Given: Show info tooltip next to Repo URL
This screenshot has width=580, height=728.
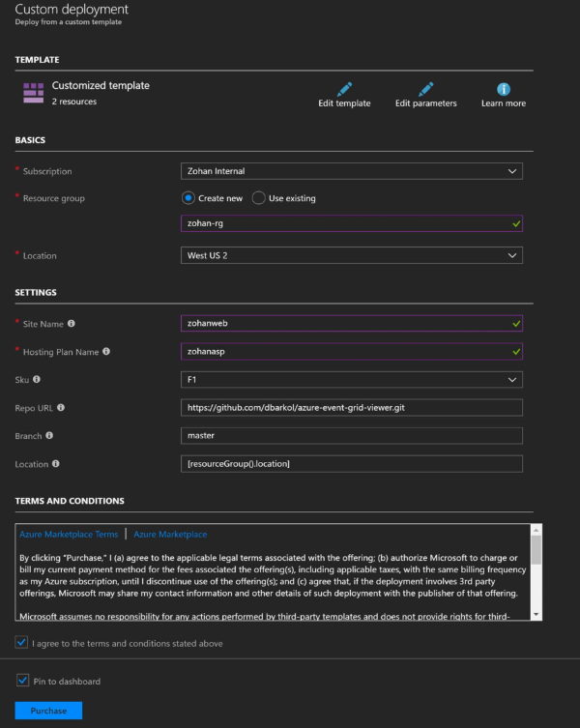Looking at the screenshot, I should (x=61, y=407).
